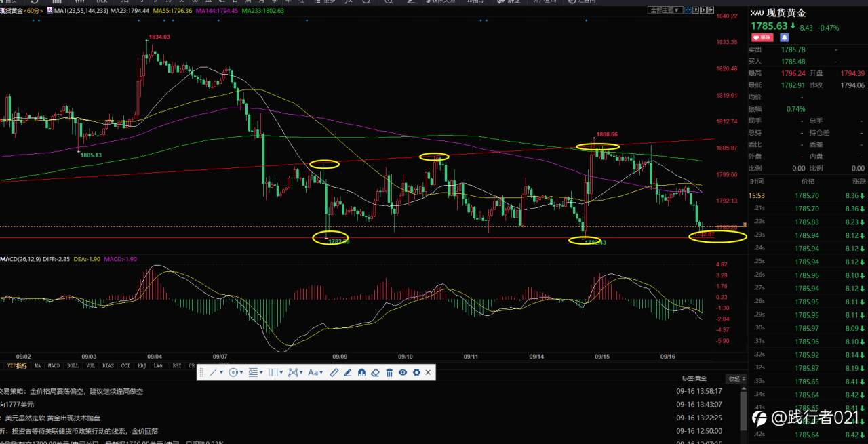Viewport: 868px width, 444px height.
Task: Select the line drawing tool
Action: 213,372
